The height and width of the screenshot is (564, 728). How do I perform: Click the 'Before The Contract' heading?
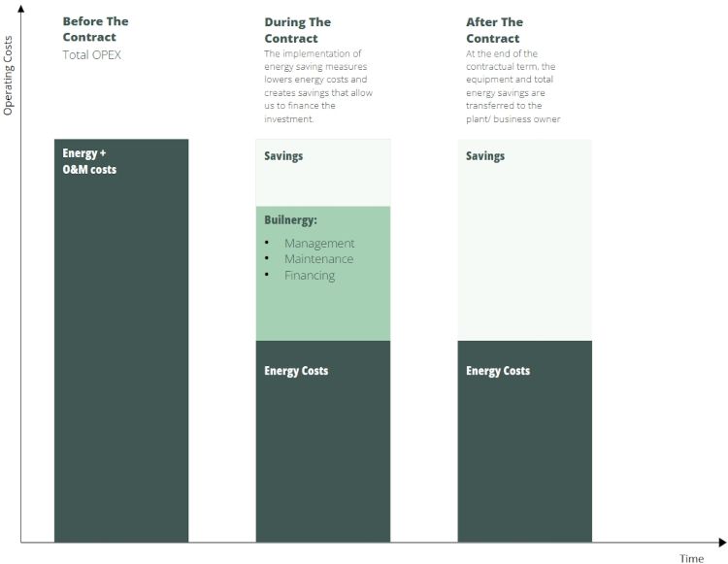click(x=96, y=29)
